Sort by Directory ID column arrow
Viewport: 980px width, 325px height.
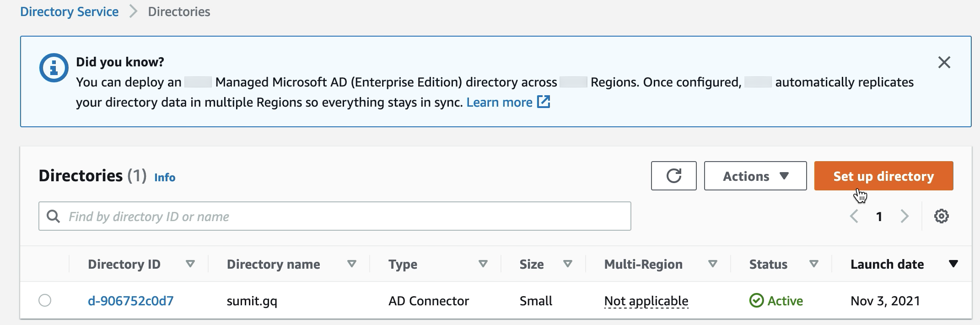click(x=190, y=264)
